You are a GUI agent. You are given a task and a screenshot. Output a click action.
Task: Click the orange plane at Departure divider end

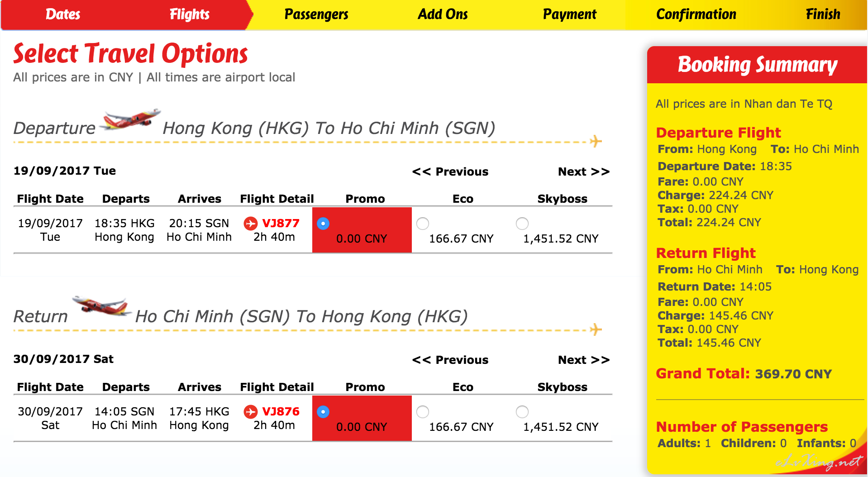point(596,141)
